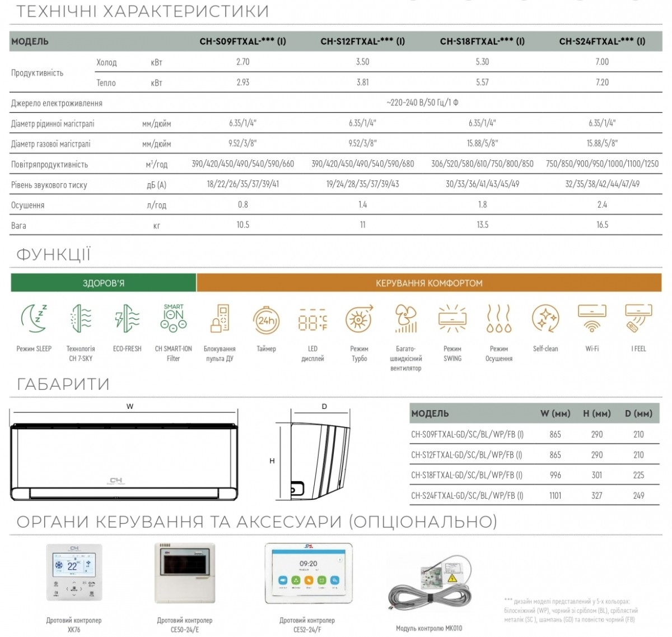Select the Self-clean icon
672x637 pixels.
tap(545, 319)
